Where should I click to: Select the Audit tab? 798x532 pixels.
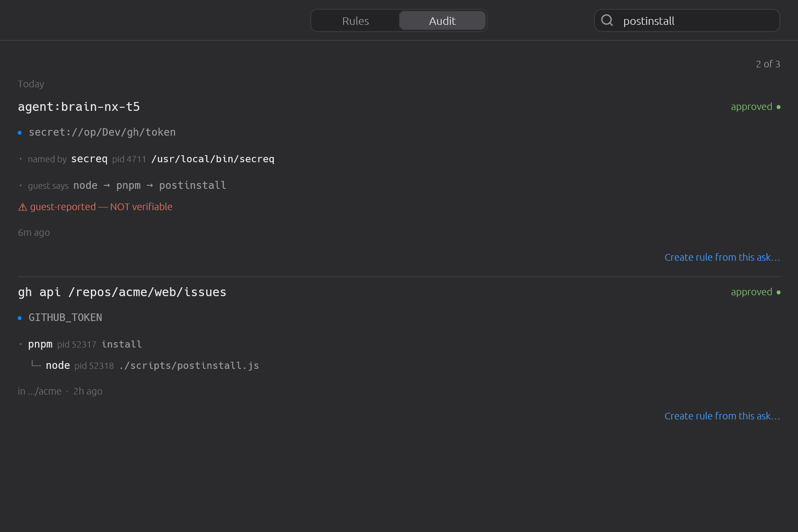pyautogui.click(x=442, y=21)
